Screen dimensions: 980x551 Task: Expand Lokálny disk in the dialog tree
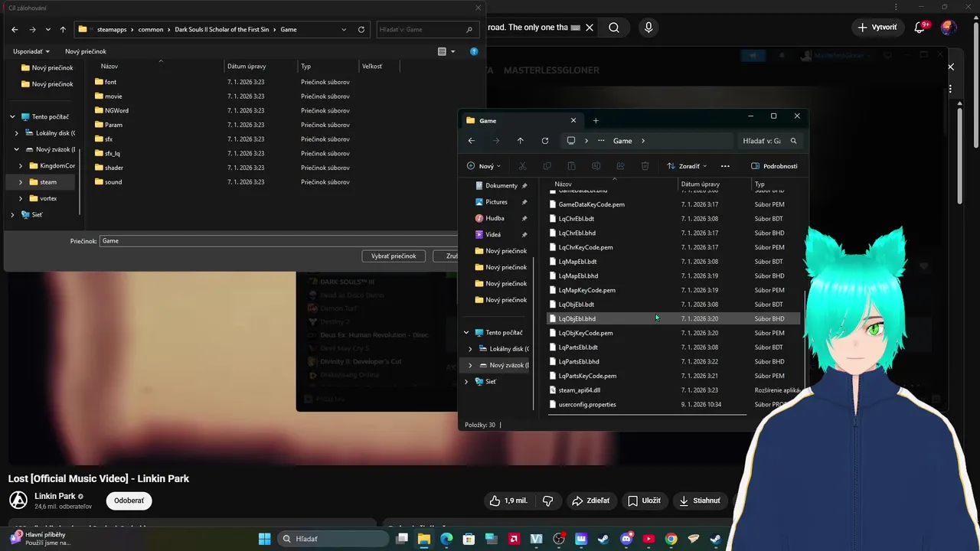click(x=17, y=133)
